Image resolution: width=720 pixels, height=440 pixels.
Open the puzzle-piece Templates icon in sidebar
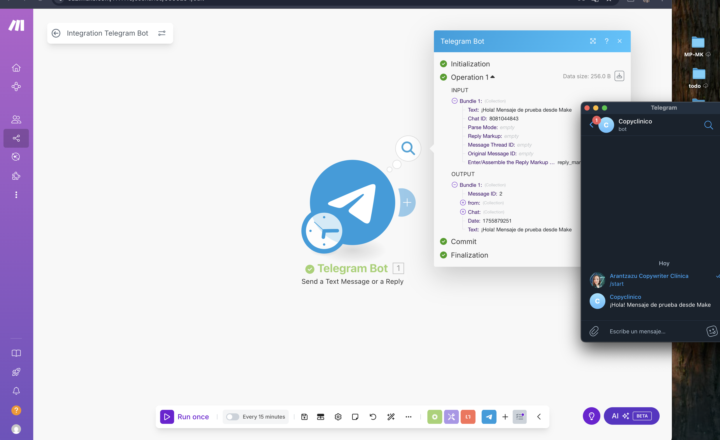(16, 176)
